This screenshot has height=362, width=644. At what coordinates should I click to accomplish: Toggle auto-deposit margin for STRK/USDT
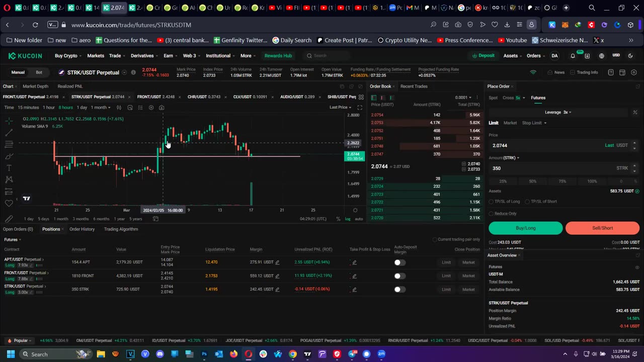[x=399, y=290]
